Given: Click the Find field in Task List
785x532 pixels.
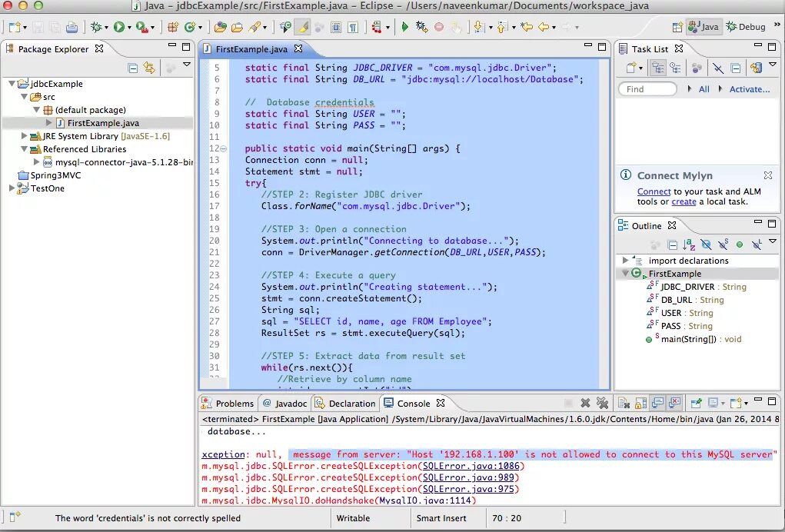Looking at the screenshot, I should coord(648,89).
